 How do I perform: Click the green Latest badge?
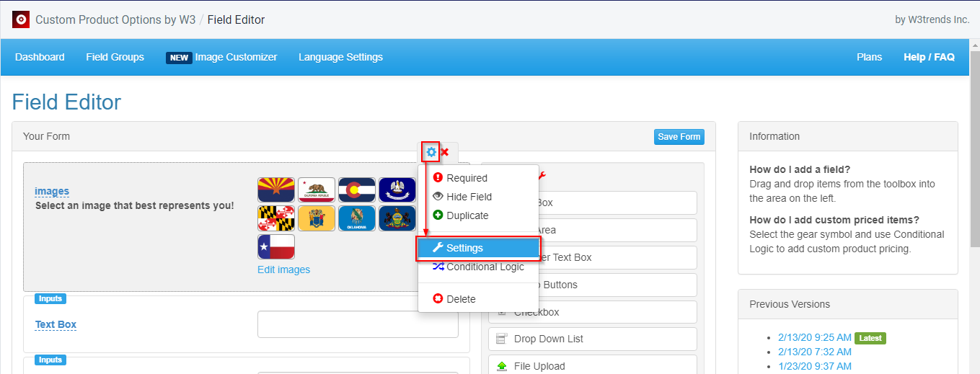870,337
